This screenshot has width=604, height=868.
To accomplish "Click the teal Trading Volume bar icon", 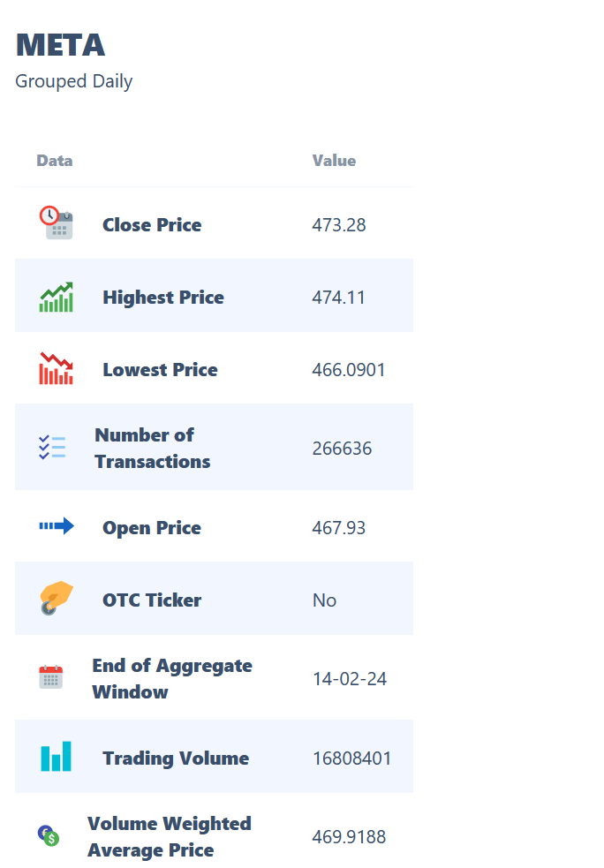I will point(56,756).
